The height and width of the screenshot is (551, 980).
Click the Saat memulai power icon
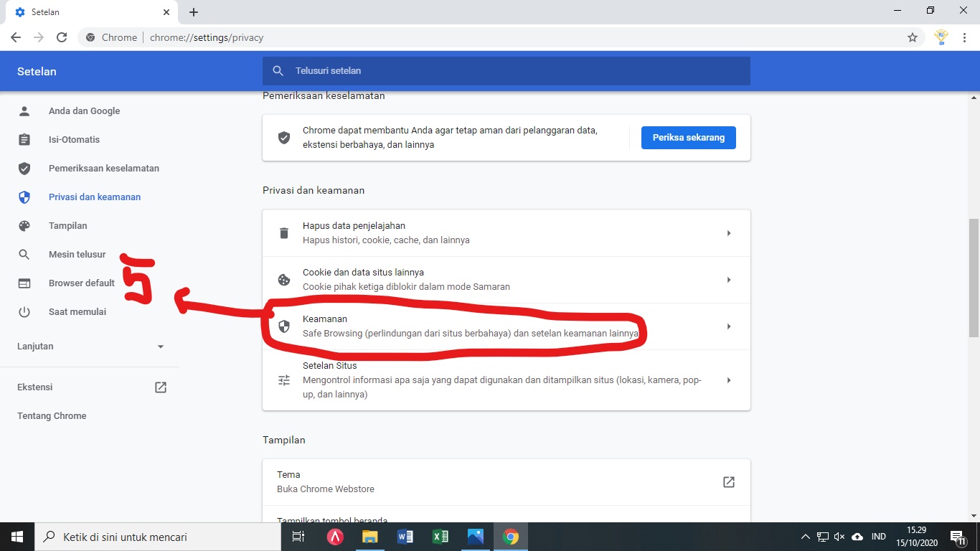[24, 312]
